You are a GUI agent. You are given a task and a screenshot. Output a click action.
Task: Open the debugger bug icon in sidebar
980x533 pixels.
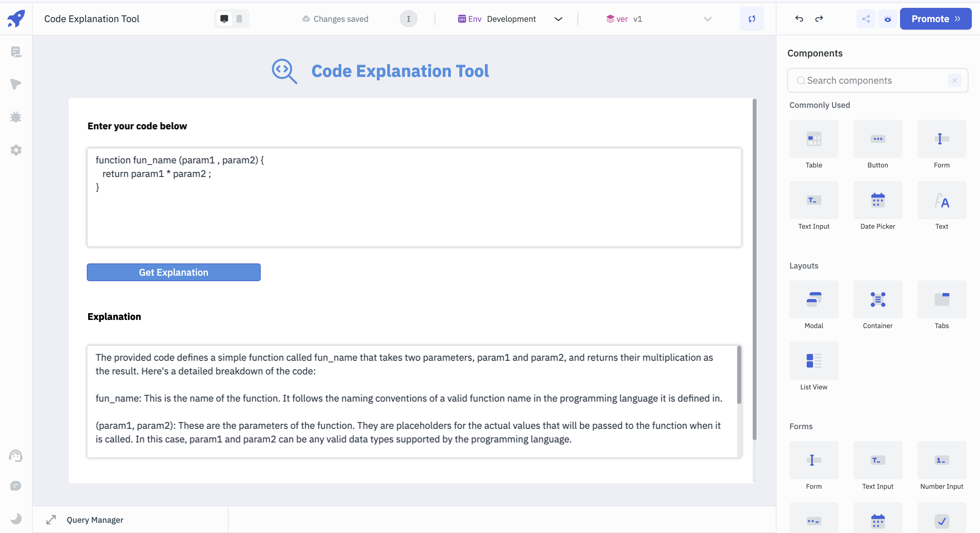pyautogui.click(x=16, y=117)
